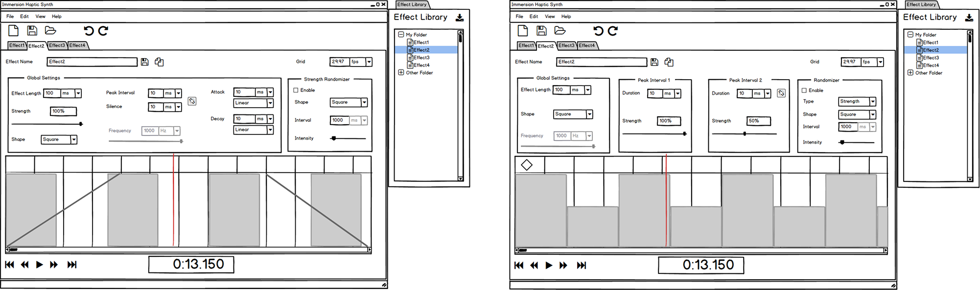This screenshot has width=980, height=290.
Task: Enable Randomizer checkbox in right window
Action: click(x=804, y=90)
